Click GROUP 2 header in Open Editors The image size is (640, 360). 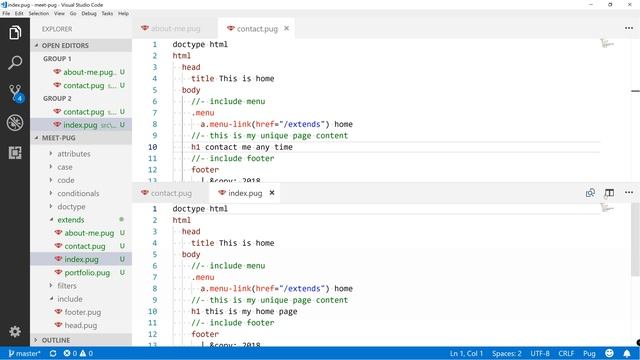click(x=57, y=98)
